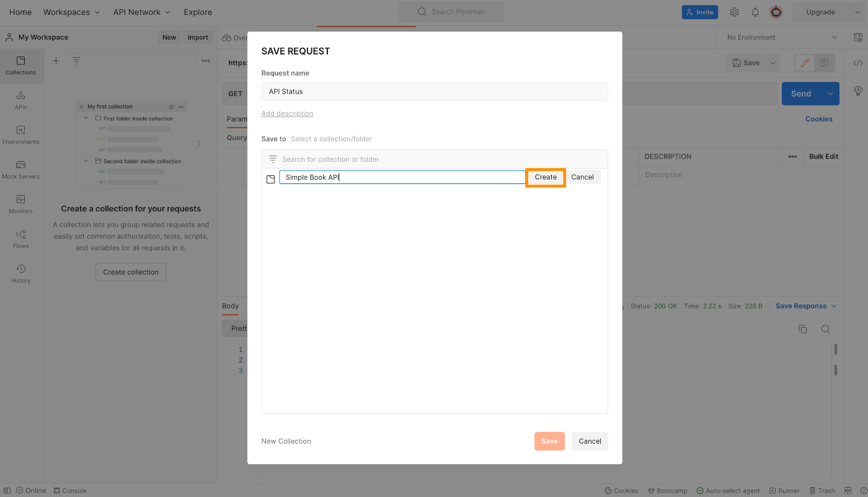Click the filter icon in collections sidebar

click(x=76, y=60)
